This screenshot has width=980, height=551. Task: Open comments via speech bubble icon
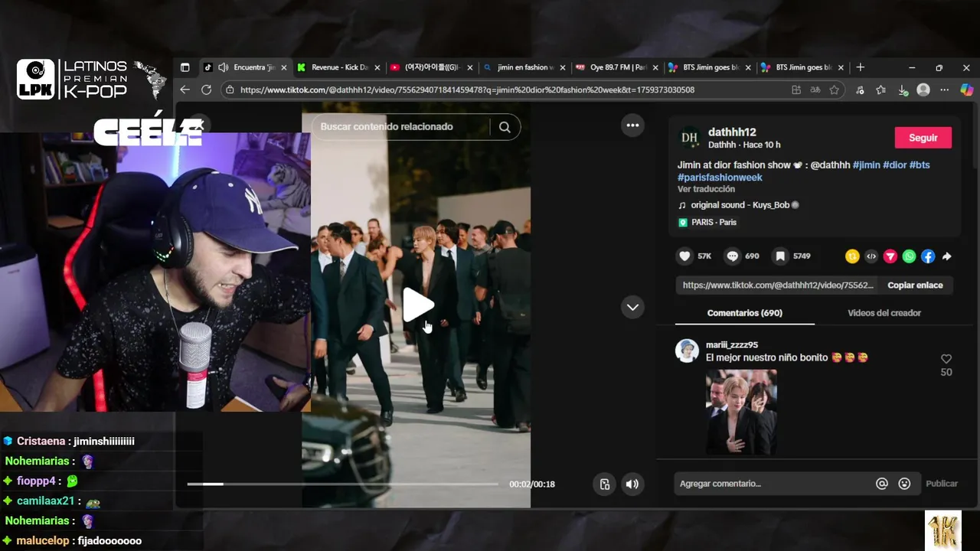tap(733, 256)
